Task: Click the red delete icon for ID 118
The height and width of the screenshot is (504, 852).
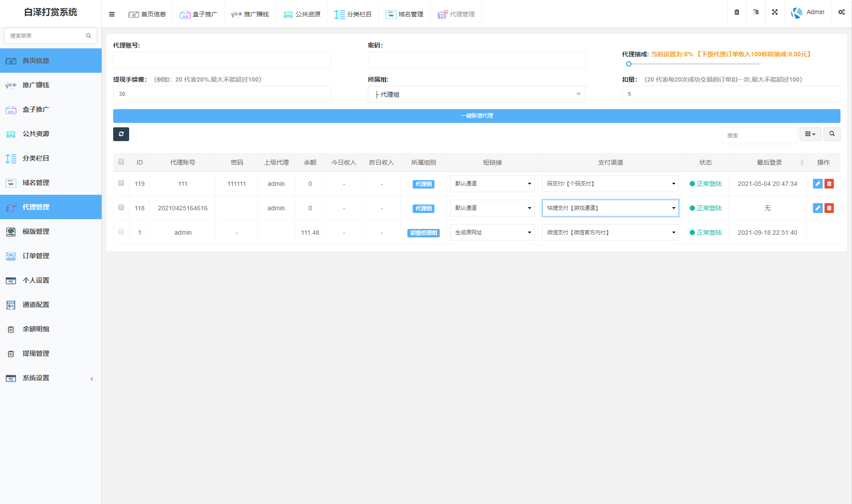Action: [x=829, y=208]
